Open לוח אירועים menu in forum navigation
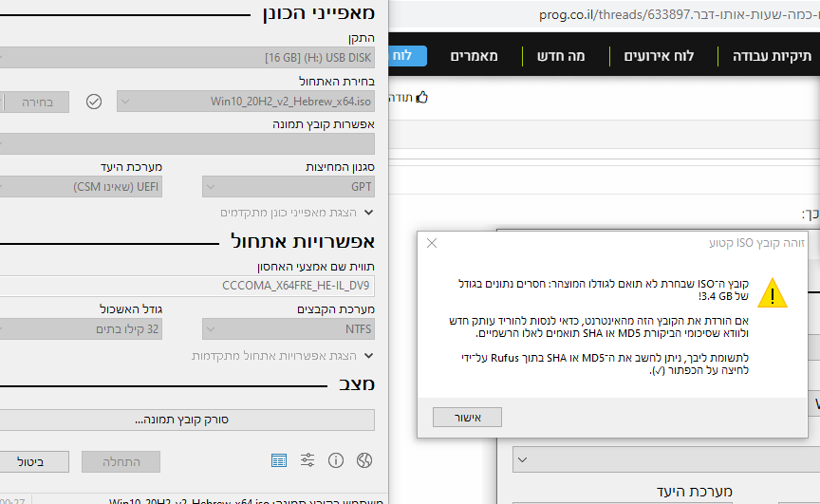The height and width of the screenshot is (504, 820). [x=659, y=56]
